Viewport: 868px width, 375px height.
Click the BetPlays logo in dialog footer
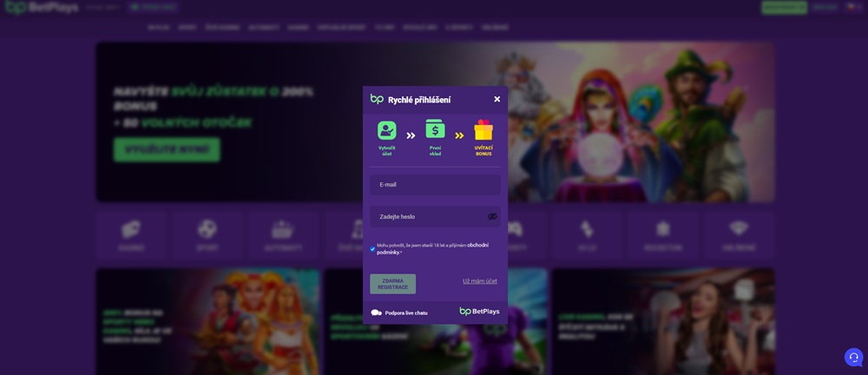pyautogui.click(x=479, y=312)
